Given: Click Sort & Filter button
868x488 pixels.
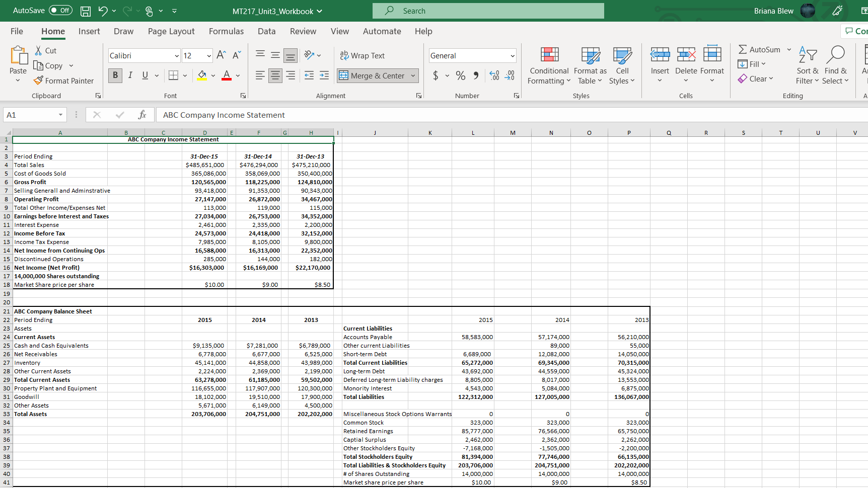Looking at the screenshot, I should pos(807,65).
